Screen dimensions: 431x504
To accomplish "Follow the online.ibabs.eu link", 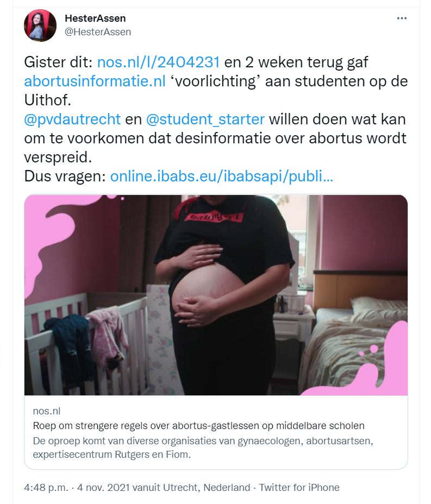I will 222,176.
